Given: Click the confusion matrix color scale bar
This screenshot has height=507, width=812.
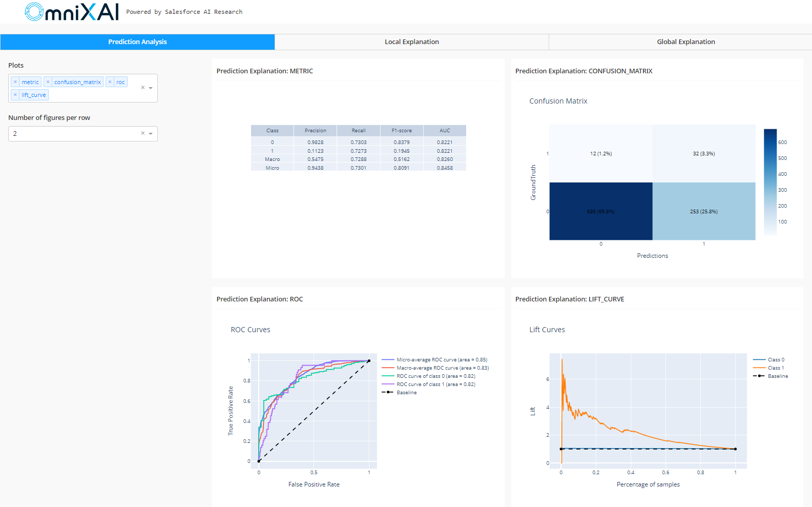Looking at the screenshot, I should [770, 182].
